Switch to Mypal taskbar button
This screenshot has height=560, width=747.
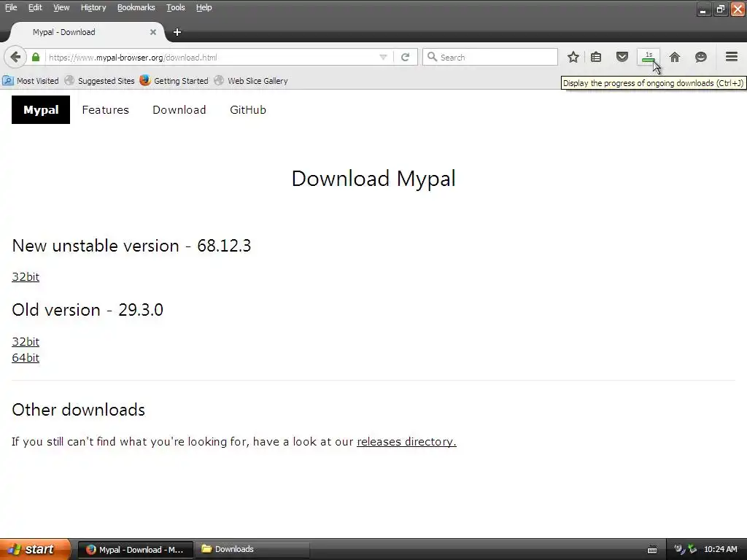pos(135,550)
